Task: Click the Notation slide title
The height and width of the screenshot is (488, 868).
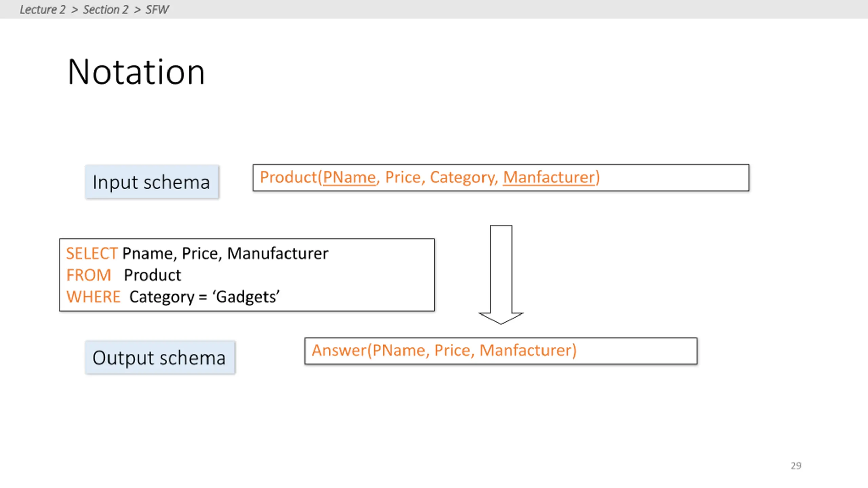Action: 136,72
